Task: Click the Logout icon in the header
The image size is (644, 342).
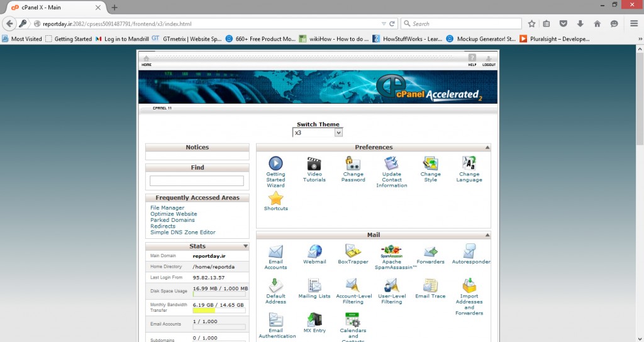Action: 489,60
